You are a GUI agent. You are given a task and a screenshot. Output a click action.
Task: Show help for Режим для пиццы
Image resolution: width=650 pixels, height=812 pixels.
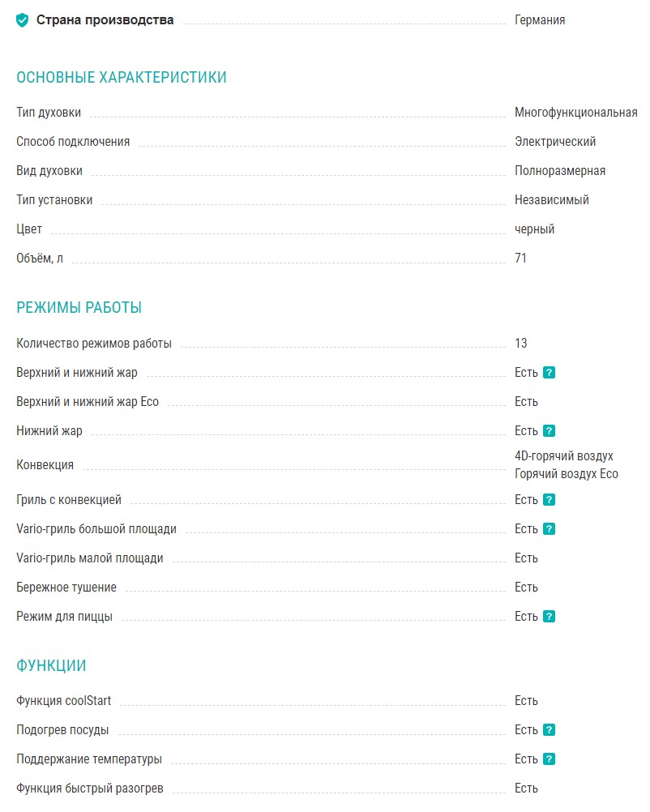549,617
